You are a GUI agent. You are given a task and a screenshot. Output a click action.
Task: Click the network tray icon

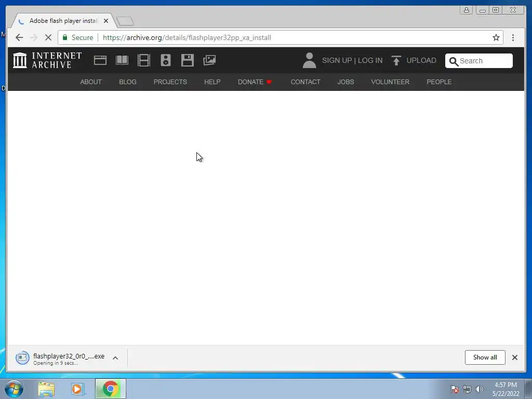click(x=467, y=389)
